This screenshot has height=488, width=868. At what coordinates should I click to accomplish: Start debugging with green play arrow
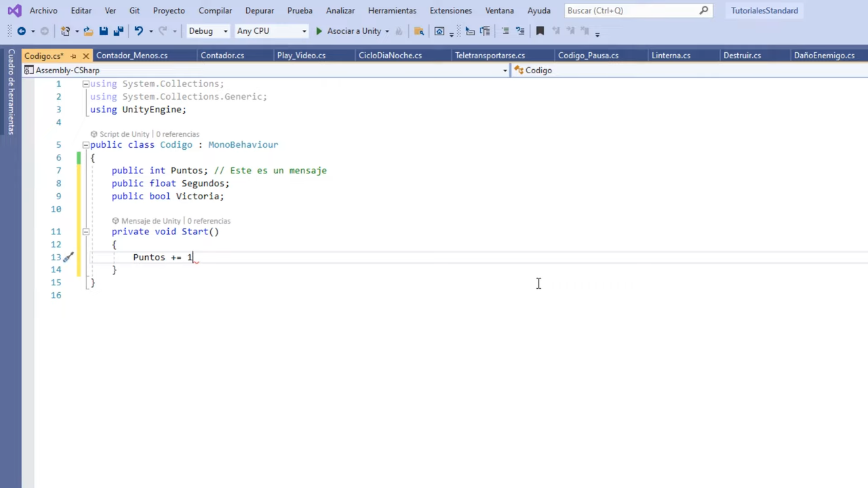(319, 31)
